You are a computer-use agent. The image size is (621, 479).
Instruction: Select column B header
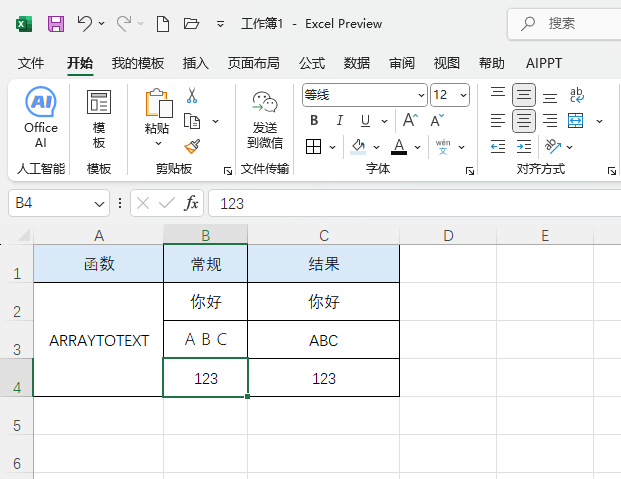coord(206,235)
